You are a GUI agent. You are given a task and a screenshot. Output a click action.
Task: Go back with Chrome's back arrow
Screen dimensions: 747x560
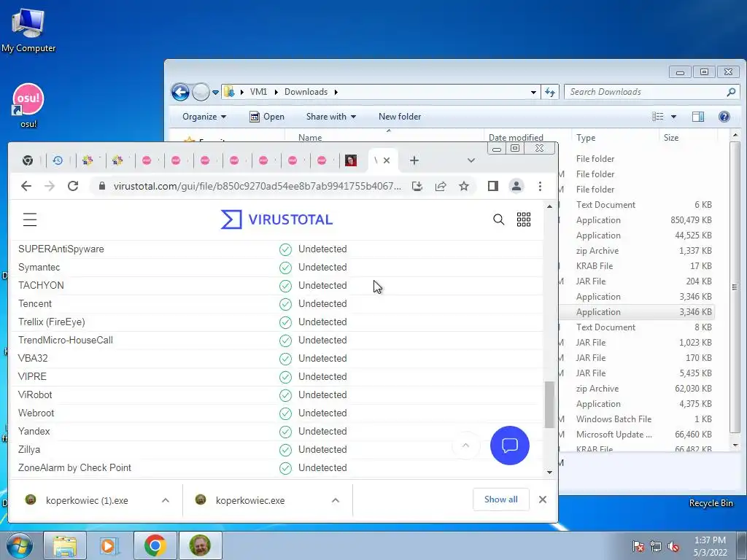(x=26, y=186)
